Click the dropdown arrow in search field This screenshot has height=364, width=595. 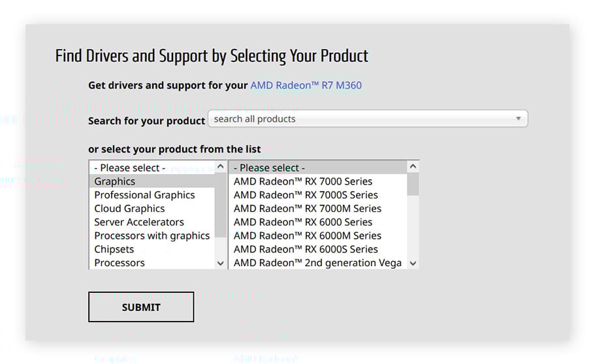pyautogui.click(x=518, y=119)
